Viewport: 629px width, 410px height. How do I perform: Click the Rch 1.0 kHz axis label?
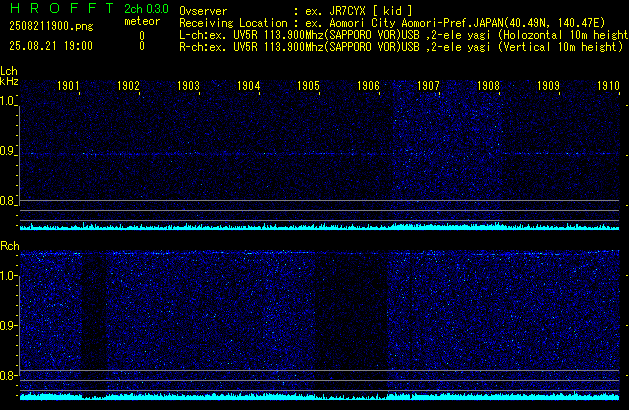(x=7, y=276)
